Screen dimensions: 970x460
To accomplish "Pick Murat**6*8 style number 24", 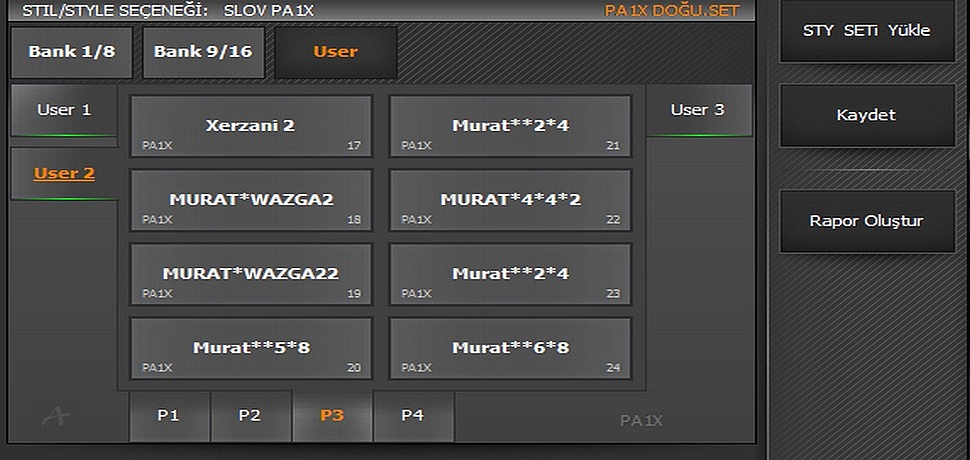I will [x=510, y=348].
